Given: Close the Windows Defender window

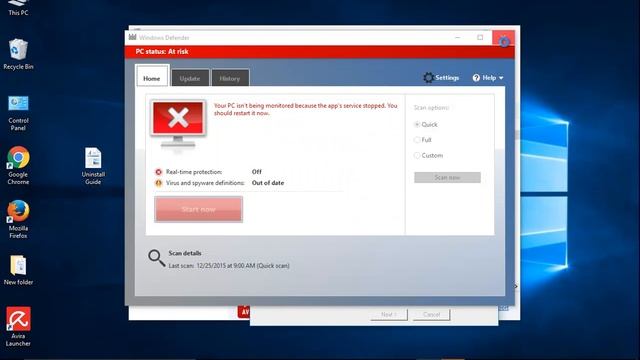Looking at the screenshot, I should point(503,38).
